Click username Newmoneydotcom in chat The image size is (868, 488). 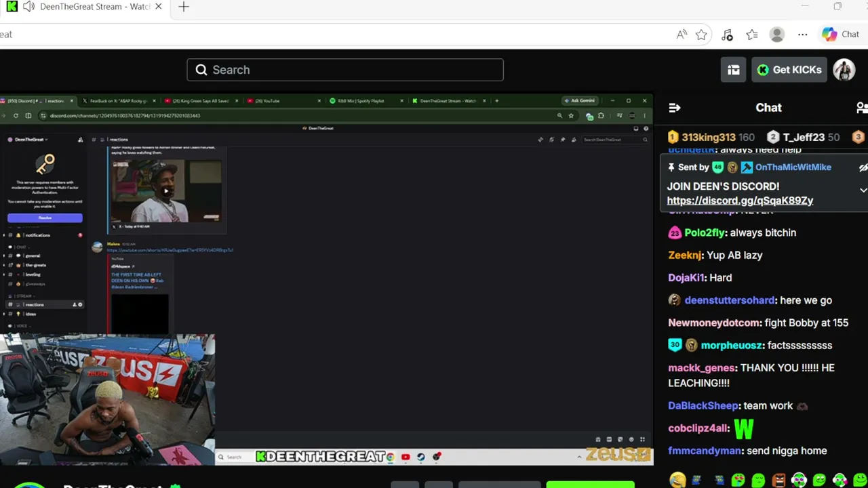[715, 323]
